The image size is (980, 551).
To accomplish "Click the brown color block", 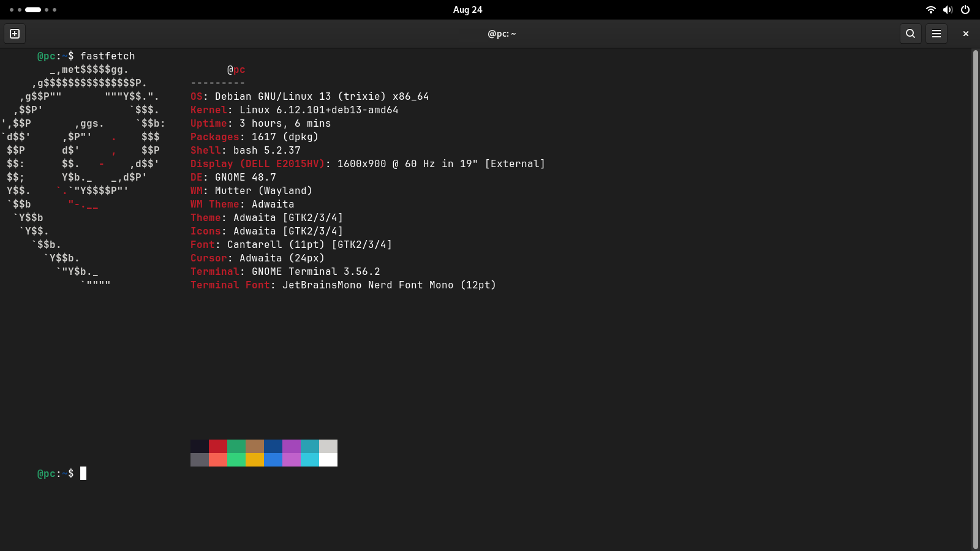I will click(x=255, y=446).
